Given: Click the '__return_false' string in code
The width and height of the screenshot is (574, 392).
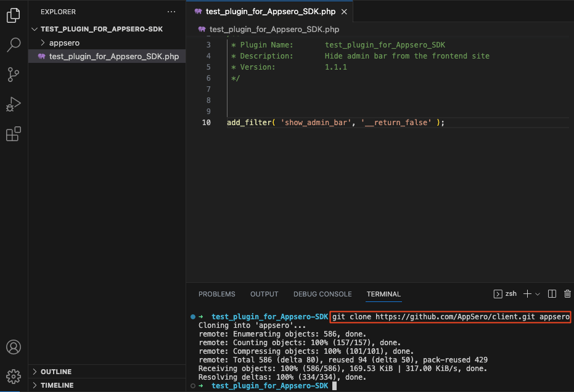Looking at the screenshot, I should [396, 123].
